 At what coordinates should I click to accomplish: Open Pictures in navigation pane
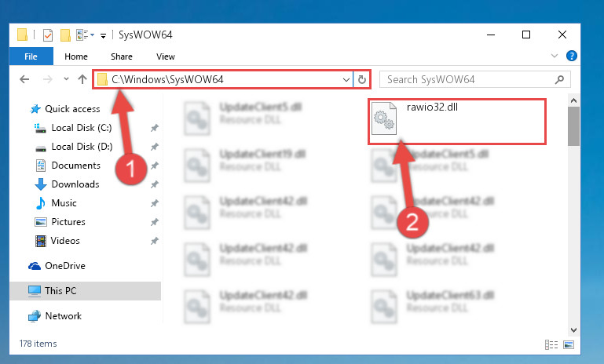click(60, 222)
